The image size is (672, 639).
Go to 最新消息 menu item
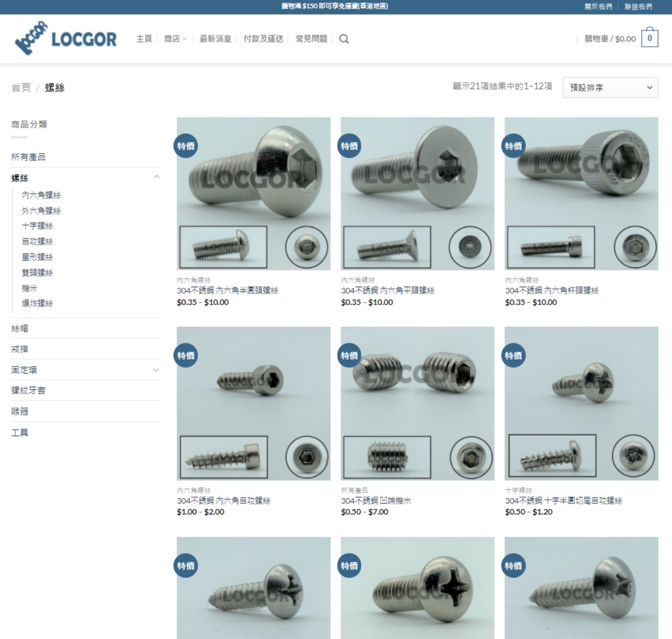[215, 39]
